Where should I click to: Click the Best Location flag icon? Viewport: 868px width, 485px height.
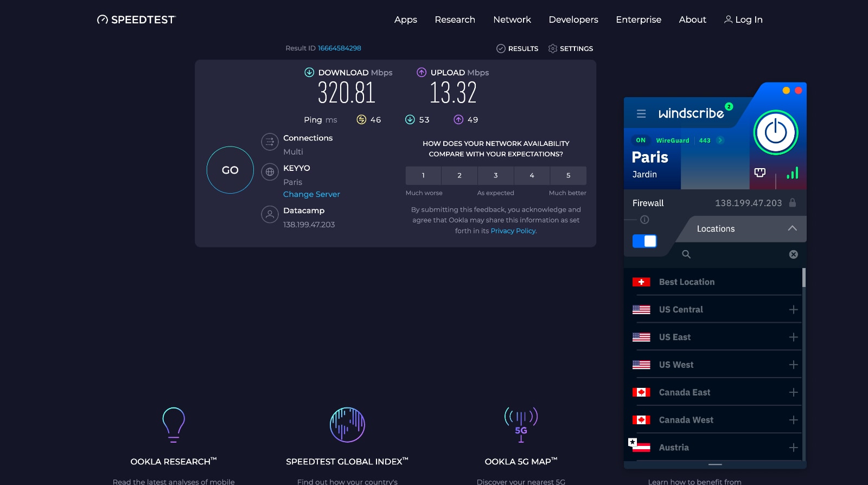[641, 282]
